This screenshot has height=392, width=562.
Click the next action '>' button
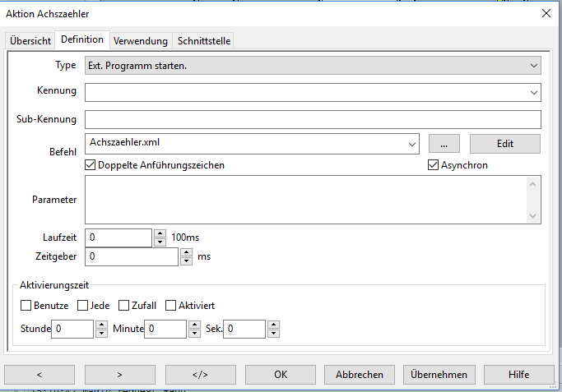pos(120,374)
